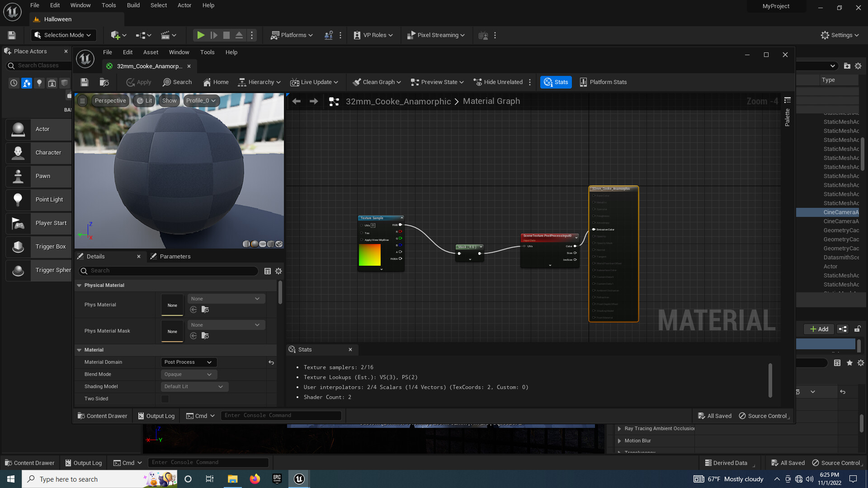Expand Blend Mode dropdown
The width and height of the screenshot is (868, 488).
[189, 375]
